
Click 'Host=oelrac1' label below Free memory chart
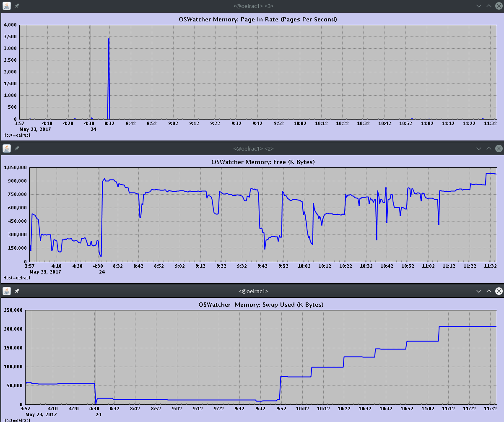(x=17, y=278)
